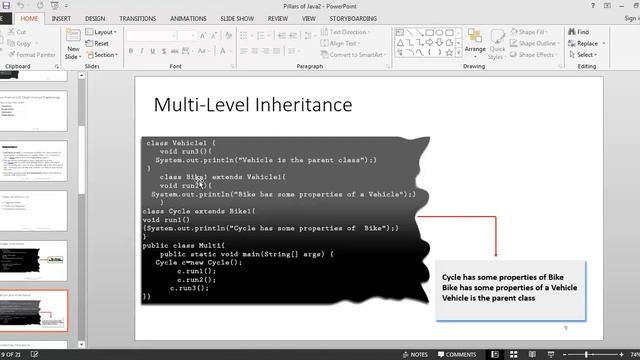Switch to the INSERT ribbon tab
640x360 pixels.
click(x=61, y=18)
